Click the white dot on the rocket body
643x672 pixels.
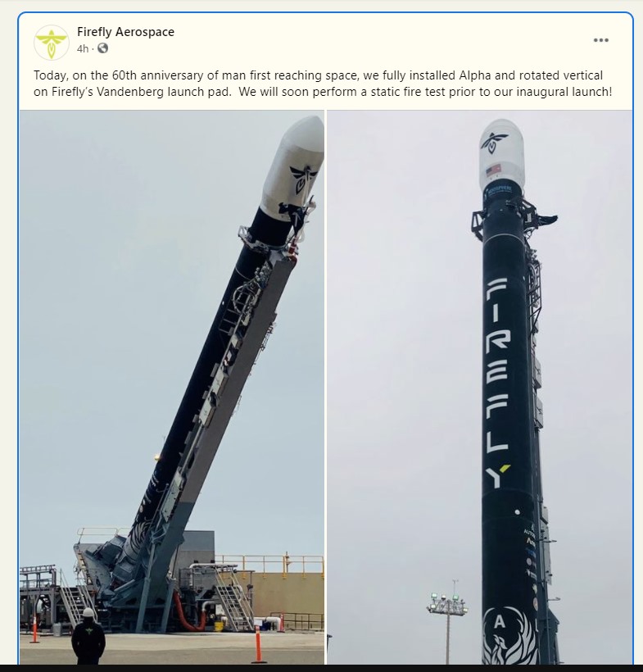(517, 512)
